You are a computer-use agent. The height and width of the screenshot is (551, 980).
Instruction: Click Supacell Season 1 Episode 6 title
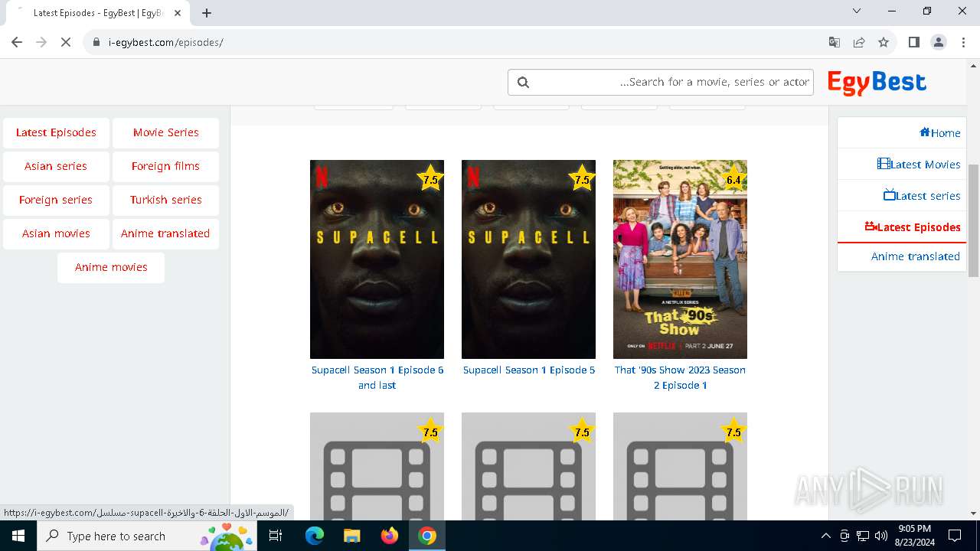pyautogui.click(x=377, y=377)
